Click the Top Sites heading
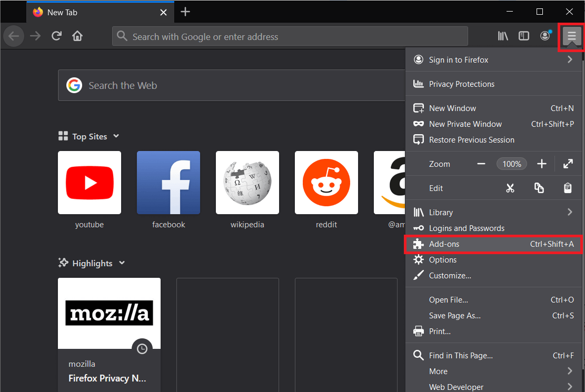Viewport: 585px width, 392px height. 90,136
